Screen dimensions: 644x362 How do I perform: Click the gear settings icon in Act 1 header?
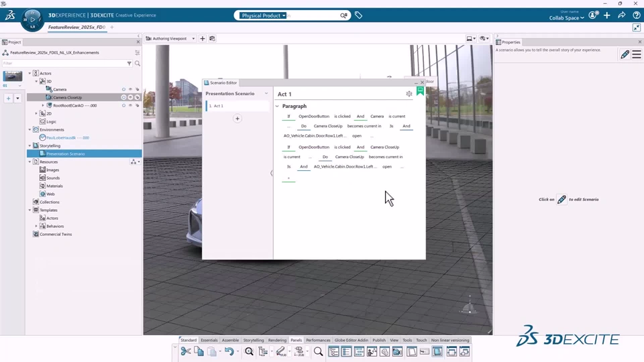(409, 94)
